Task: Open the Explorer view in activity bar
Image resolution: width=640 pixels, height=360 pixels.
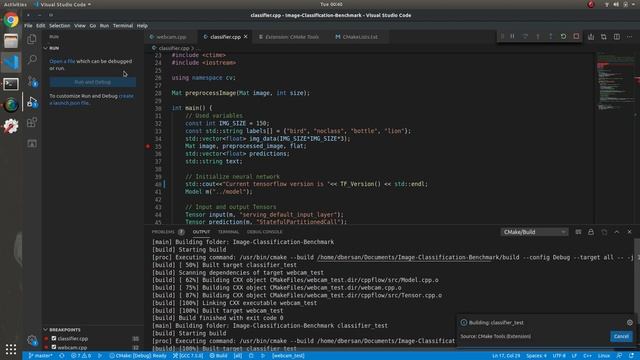Action: [32, 39]
